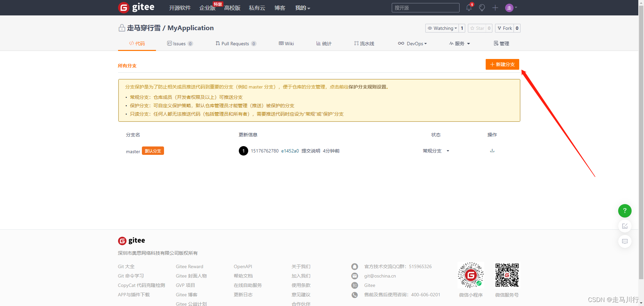This screenshot has height=306, width=644.
Task: Open OpenAPI footer link
Action: (x=243, y=266)
